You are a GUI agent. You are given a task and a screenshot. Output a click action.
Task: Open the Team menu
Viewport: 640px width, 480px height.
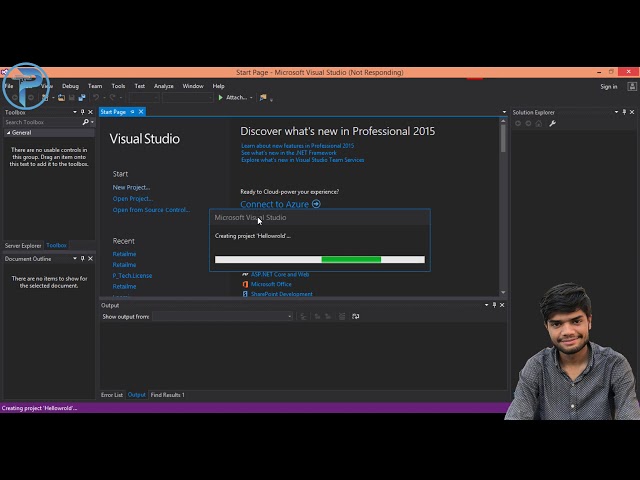(x=95, y=86)
